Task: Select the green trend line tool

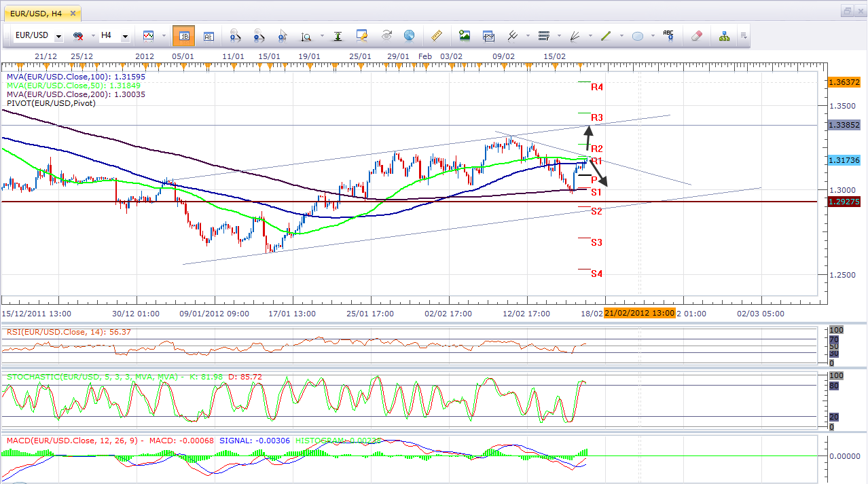Action: point(606,36)
